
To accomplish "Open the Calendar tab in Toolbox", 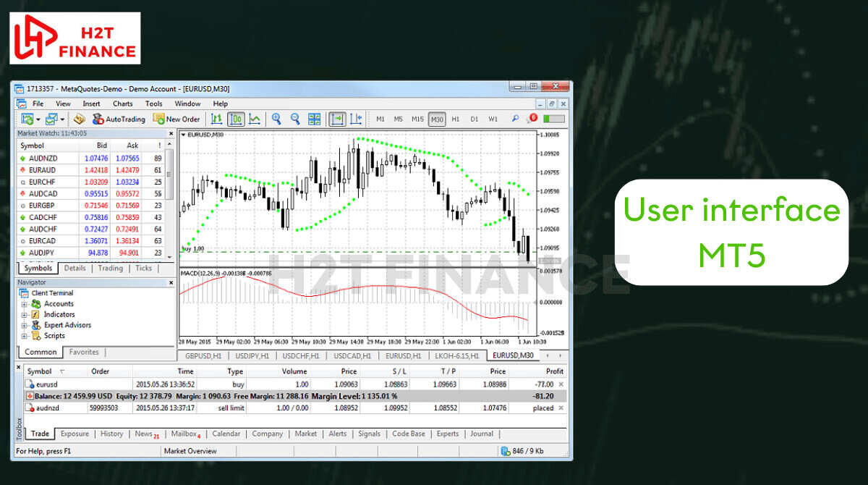I will tap(226, 434).
